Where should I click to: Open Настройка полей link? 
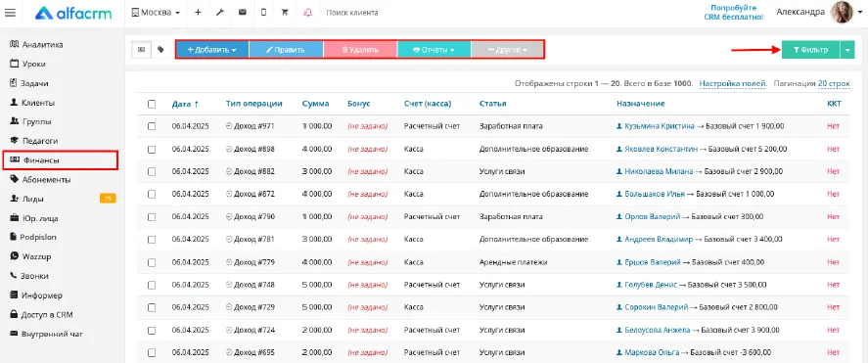click(x=733, y=83)
